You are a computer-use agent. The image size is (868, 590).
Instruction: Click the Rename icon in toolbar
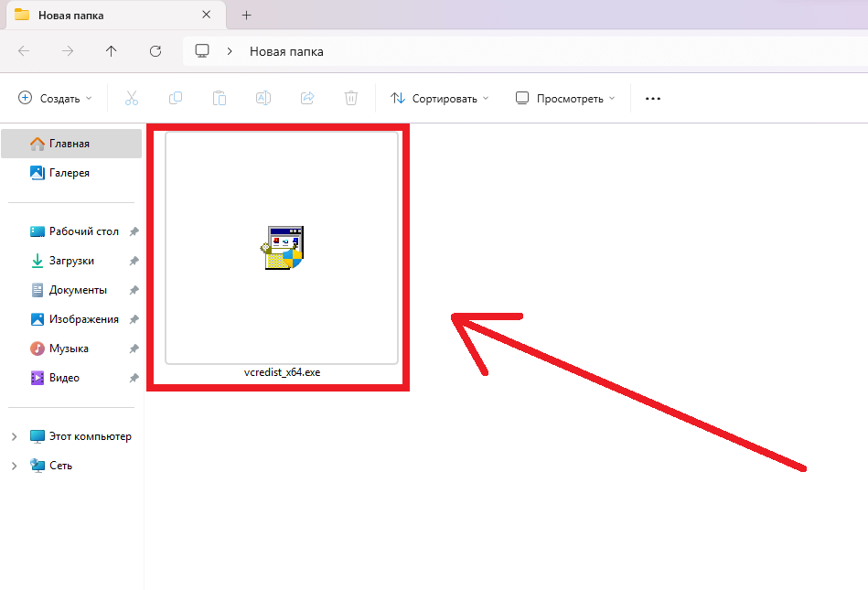click(263, 99)
